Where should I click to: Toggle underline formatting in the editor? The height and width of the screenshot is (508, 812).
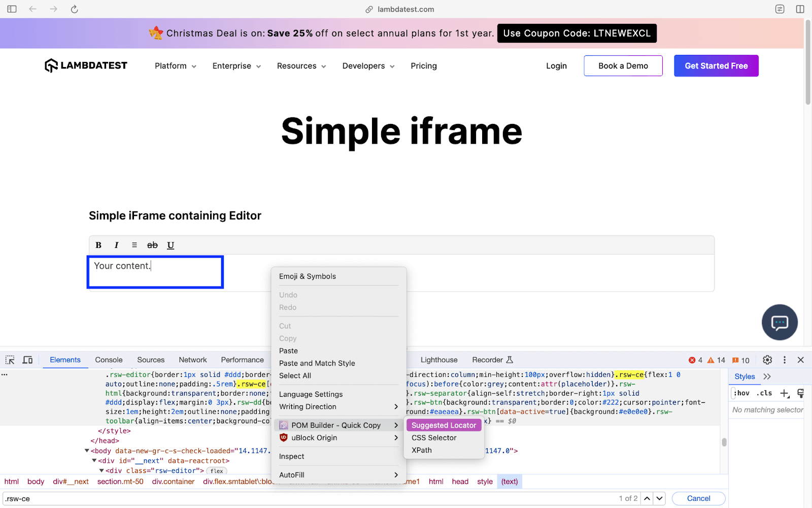pyautogui.click(x=170, y=245)
